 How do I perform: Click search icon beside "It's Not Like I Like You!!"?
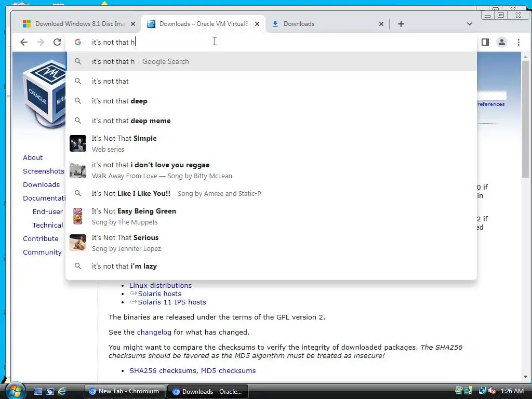pyautogui.click(x=78, y=193)
